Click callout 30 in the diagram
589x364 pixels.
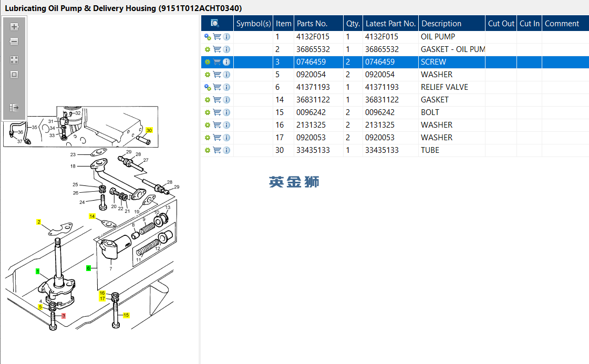coord(149,130)
